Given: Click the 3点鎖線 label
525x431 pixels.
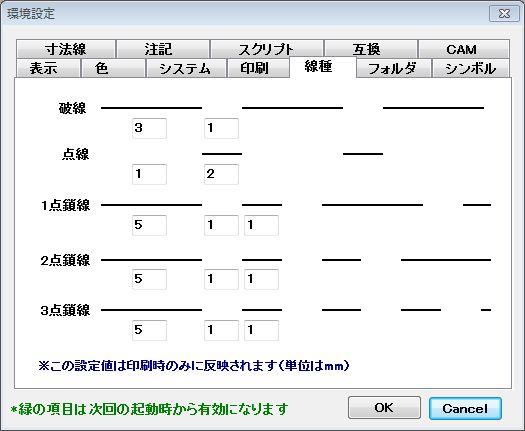Looking at the screenshot, I should coord(65,310).
